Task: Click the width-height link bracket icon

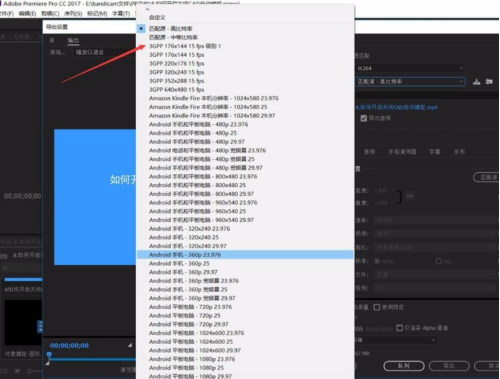Action: (398, 197)
